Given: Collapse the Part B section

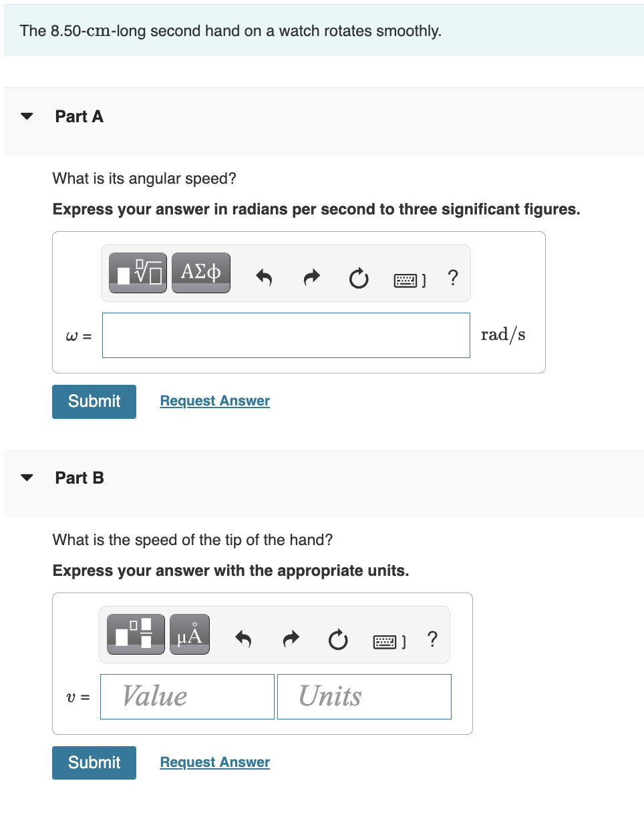Looking at the screenshot, I should click(27, 478).
